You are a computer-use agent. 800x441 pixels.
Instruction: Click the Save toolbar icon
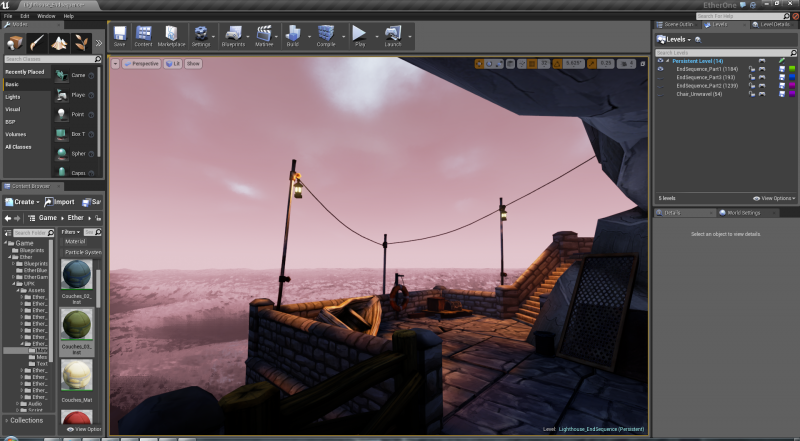[x=120, y=37]
